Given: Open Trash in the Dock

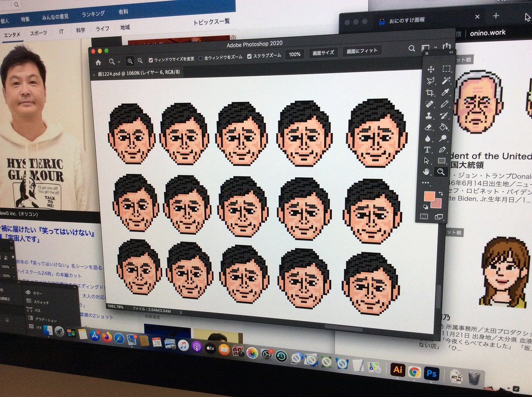Looking at the screenshot, I should click(474, 378).
